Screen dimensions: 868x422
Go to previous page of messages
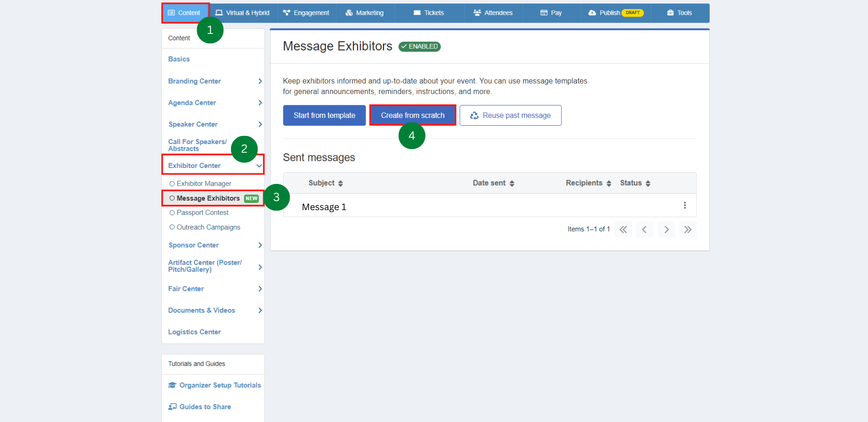[x=645, y=230]
